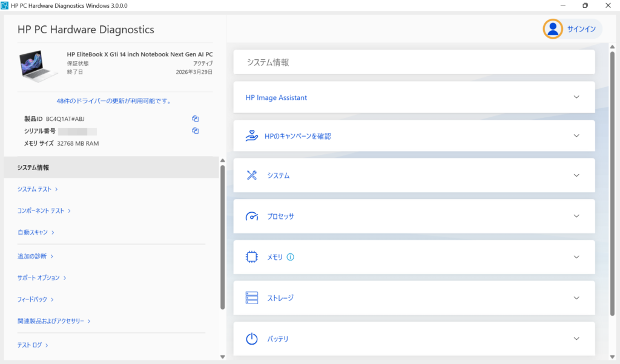This screenshot has height=364, width=620.
Task: Open サポート オプション in sidebar
Action: tap(41, 278)
